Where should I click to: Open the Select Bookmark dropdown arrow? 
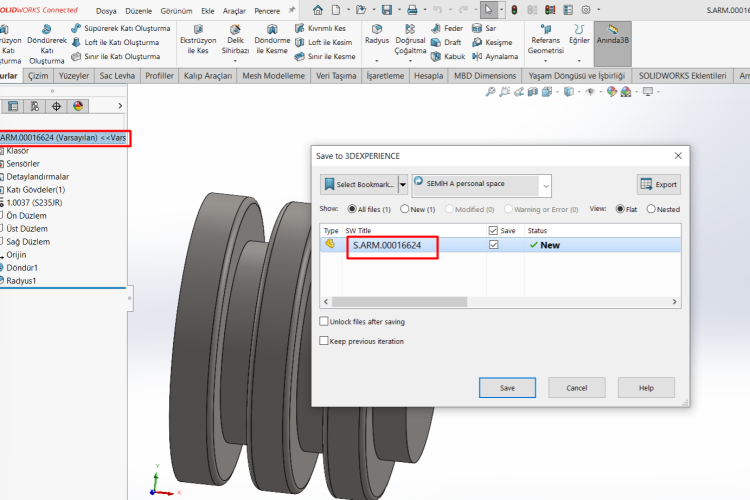tap(403, 185)
